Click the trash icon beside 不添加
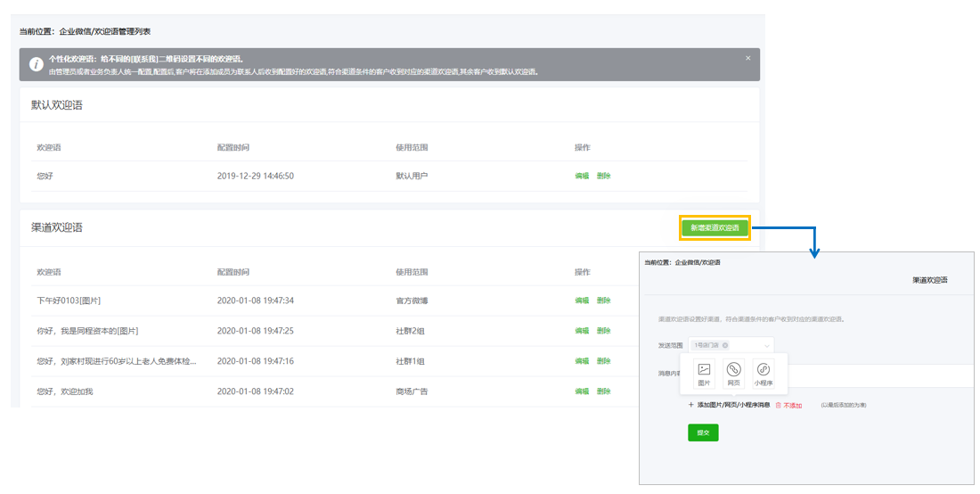 coord(778,405)
